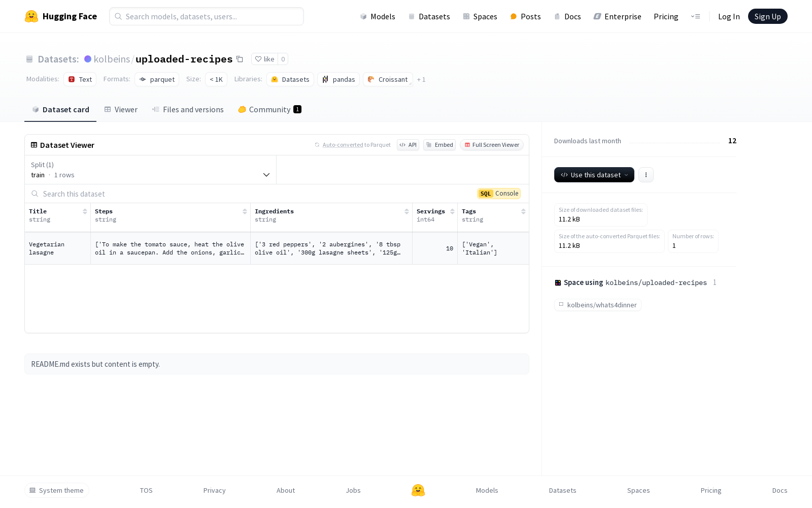This screenshot has width=812, height=508.
Task: Click the Datasets: breadcrumb label
Action: pyautogui.click(x=58, y=59)
